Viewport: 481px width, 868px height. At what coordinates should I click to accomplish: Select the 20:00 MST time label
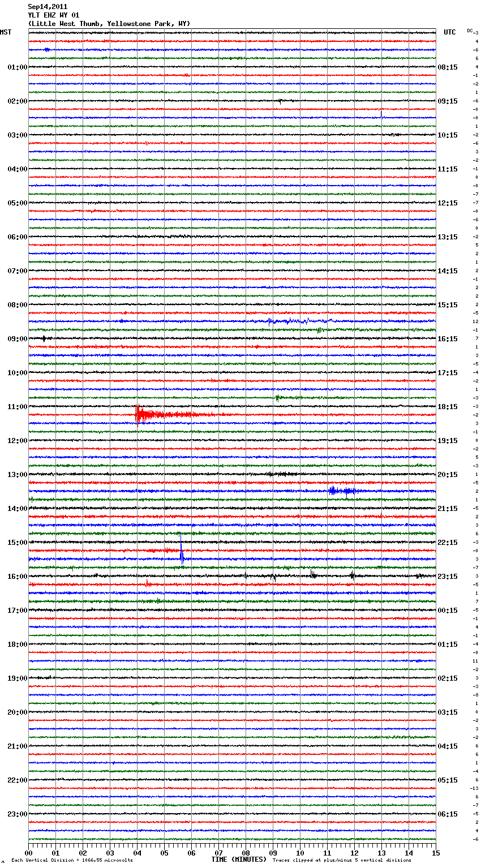pos(18,712)
